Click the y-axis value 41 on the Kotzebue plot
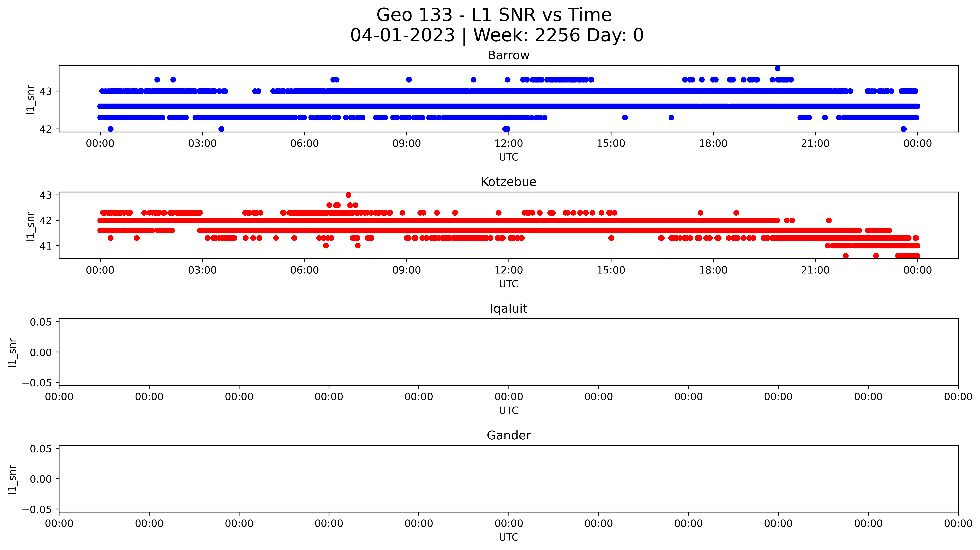Screen dimensions: 980x550 (x=46, y=246)
